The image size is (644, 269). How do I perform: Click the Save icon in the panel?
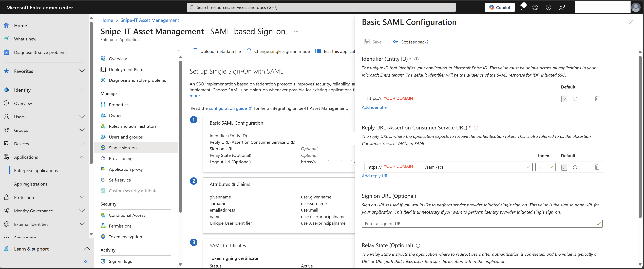pyautogui.click(x=367, y=42)
